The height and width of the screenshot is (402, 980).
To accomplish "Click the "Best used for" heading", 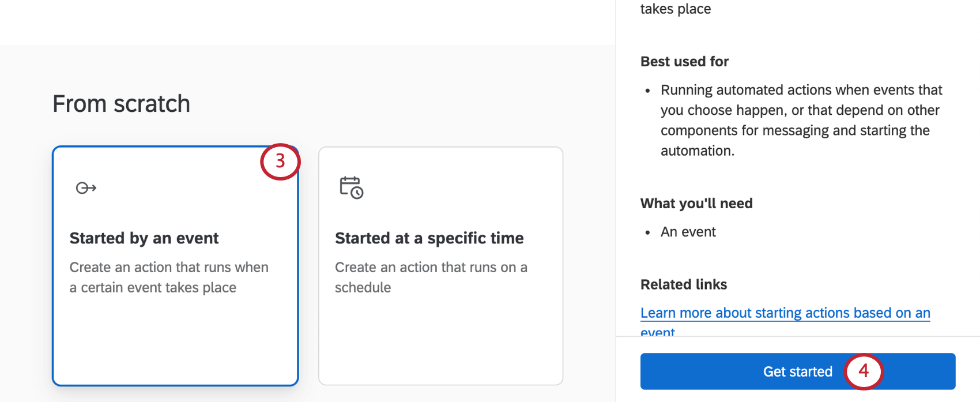I will coord(684,62).
